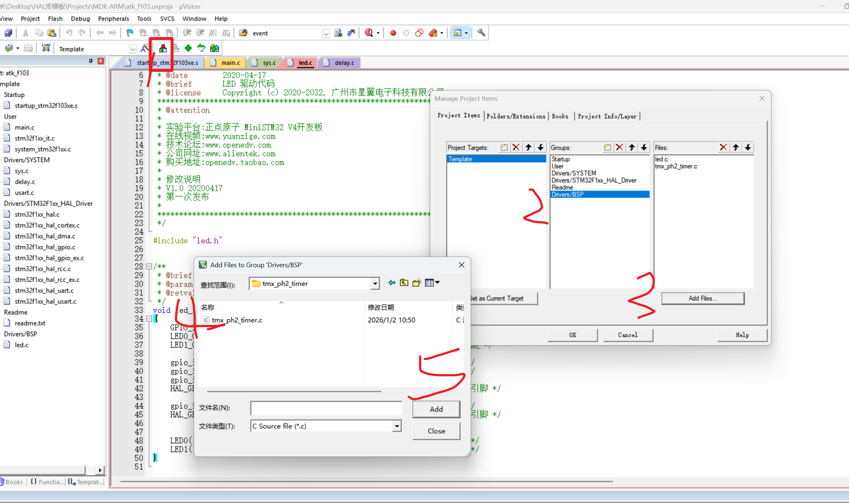Collapse code fold at line 28
The image size is (849, 504).
149,267
